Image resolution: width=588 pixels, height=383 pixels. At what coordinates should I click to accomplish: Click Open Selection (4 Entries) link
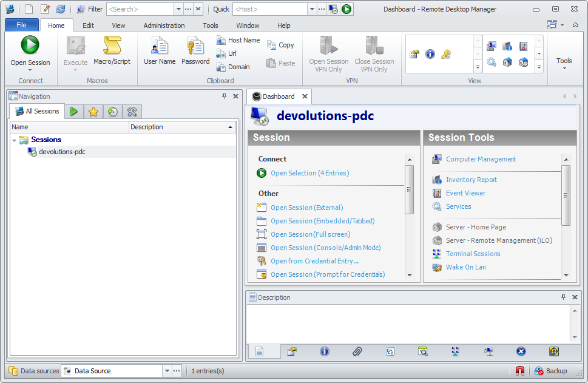click(x=309, y=173)
